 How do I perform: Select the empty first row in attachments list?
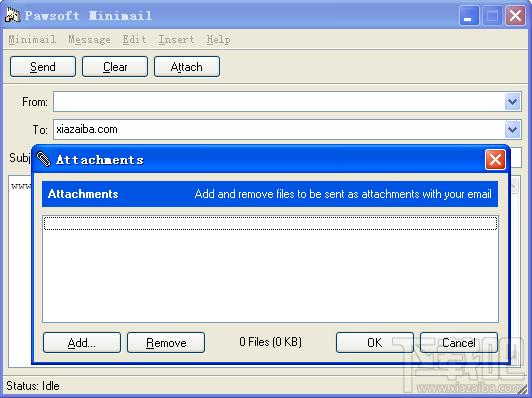[x=270, y=223]
